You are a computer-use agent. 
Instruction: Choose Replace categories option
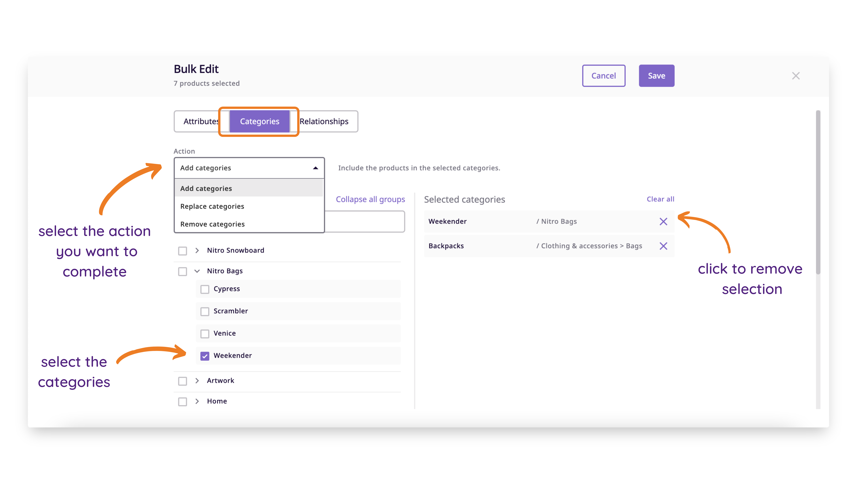coord(249,206)
